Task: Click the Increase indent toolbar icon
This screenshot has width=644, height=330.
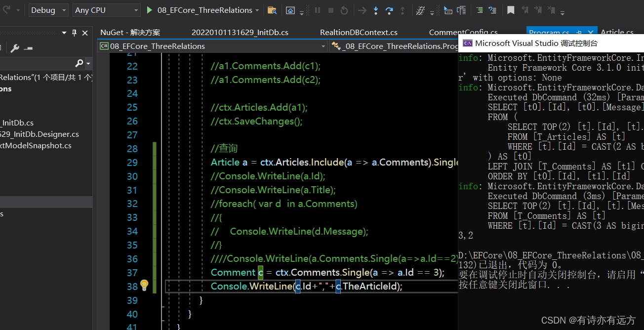Action: (x=461, y=10)
